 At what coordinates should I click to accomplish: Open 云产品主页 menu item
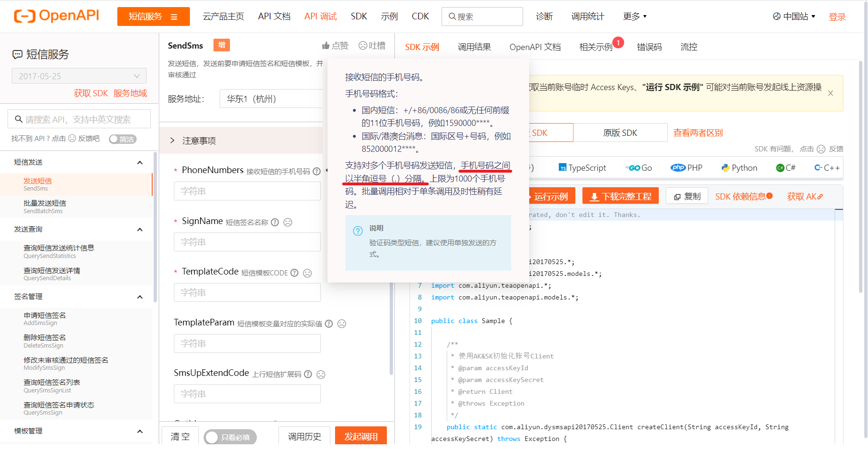tap(223, 17)
